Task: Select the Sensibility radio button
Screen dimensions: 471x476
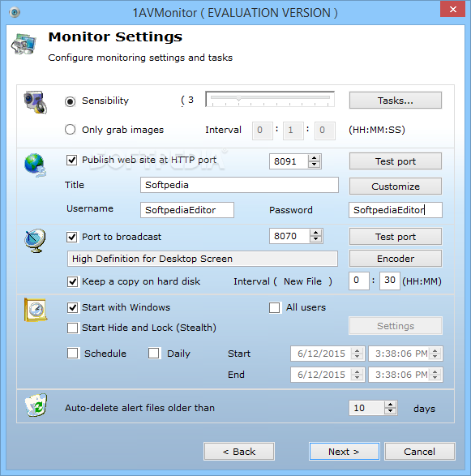Action: click(70, 101)
